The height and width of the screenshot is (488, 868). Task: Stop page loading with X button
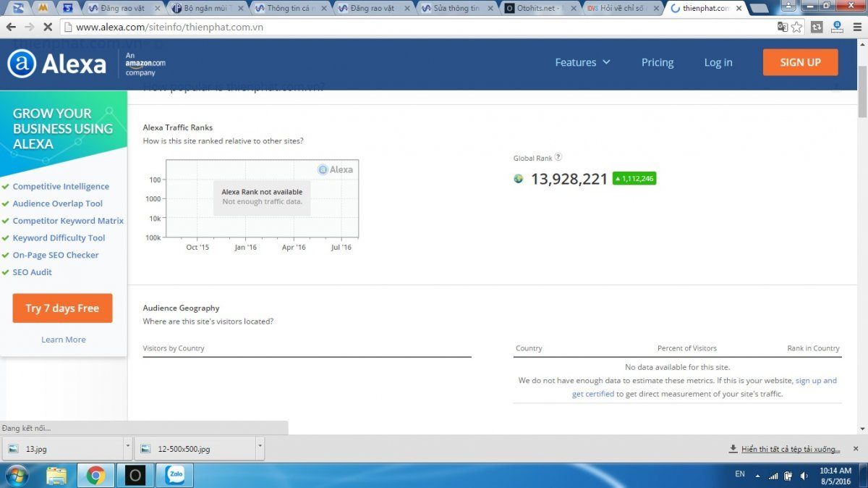[x=47, y=27]
